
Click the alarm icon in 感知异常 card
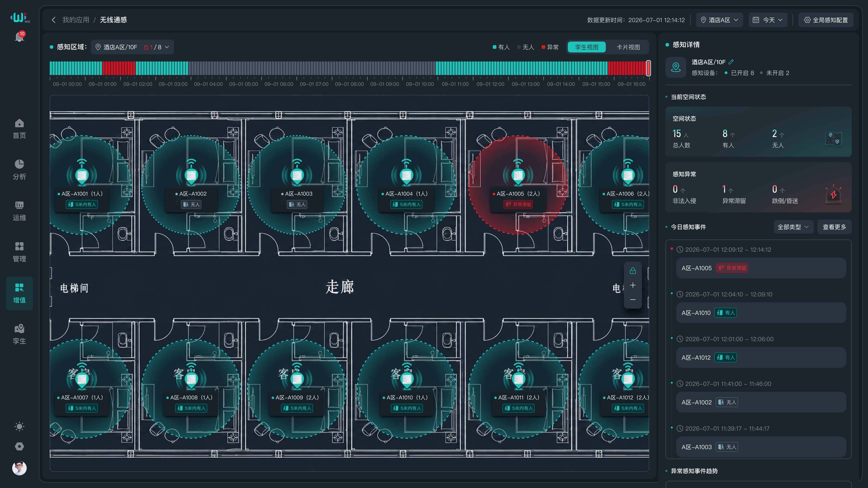pos(833,194)
